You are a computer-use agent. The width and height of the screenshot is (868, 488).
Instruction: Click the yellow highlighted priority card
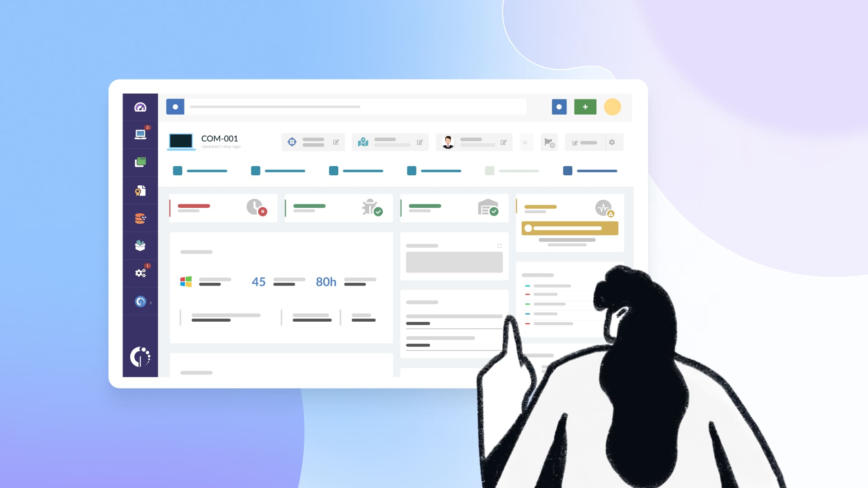[569, 228]
